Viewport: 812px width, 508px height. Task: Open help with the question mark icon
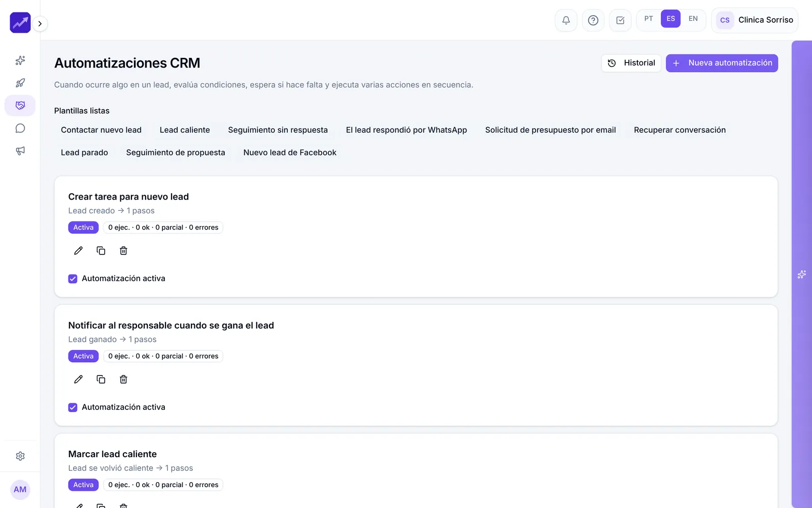(593, 20)
